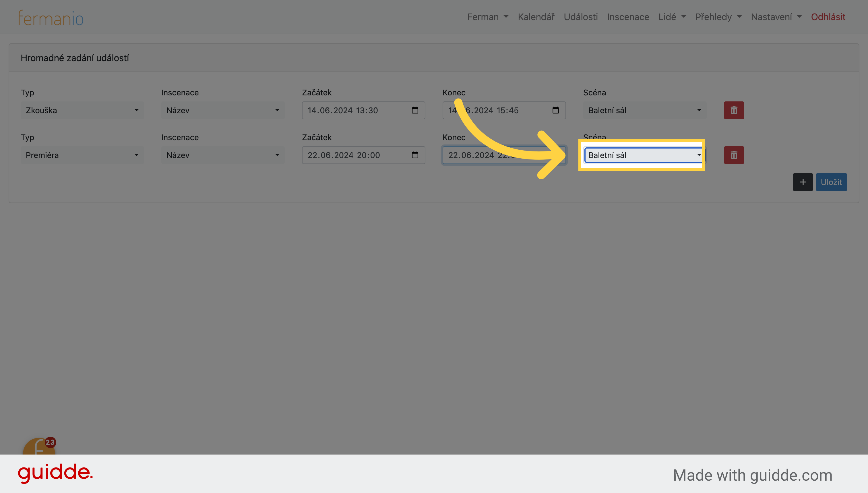Screen dimensions: 868x493
Task: Click the Začátek field 14.06.2024 13:30
Action: tap(363, 110)
